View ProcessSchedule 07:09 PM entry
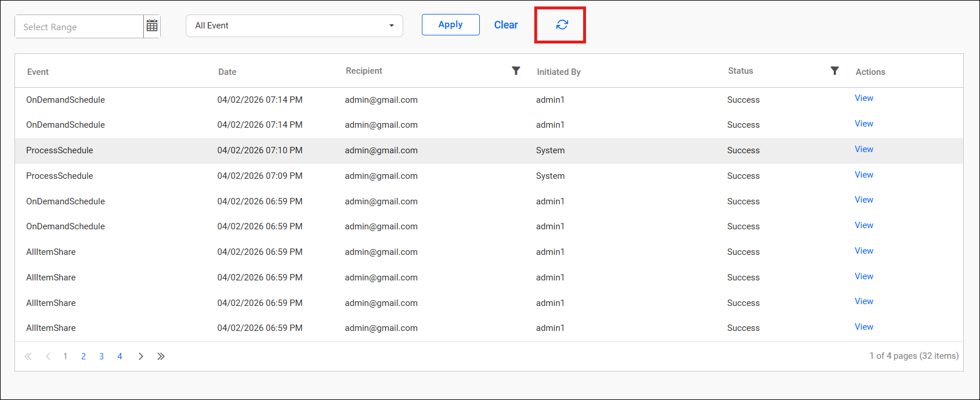 (x=863, y=175)
